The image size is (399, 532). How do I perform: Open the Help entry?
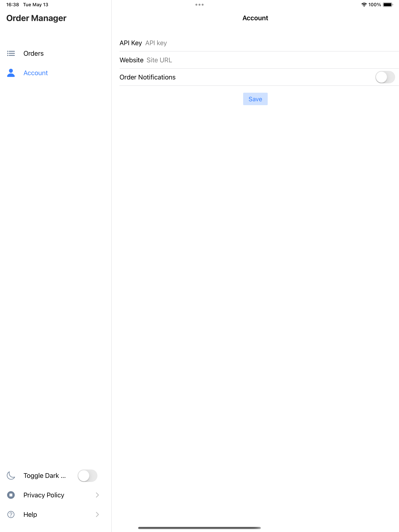tap(56, 514)
